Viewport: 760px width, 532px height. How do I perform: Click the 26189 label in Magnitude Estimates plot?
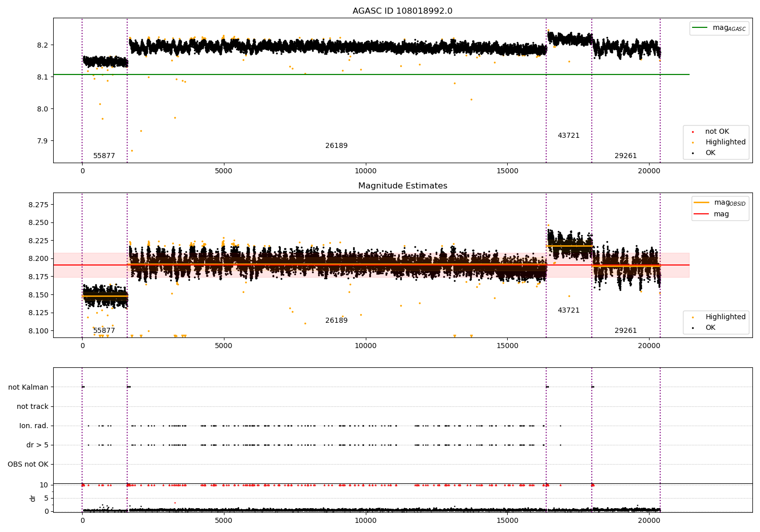tap(336, 321)
